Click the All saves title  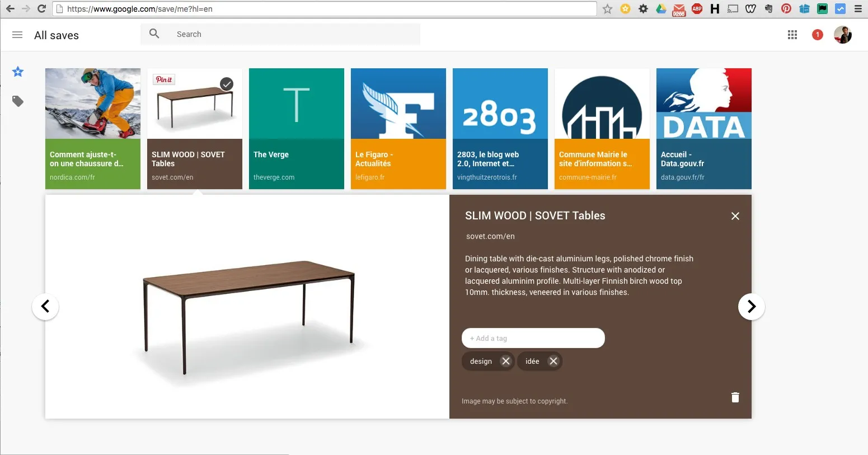coord(57,35)
